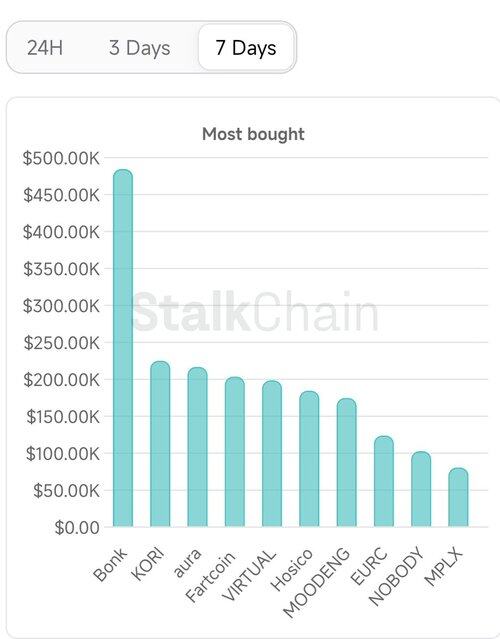Select the aura bar
The width and height of the screenshot is (500, 639).
pyautogui.click(x=197, y=447)
